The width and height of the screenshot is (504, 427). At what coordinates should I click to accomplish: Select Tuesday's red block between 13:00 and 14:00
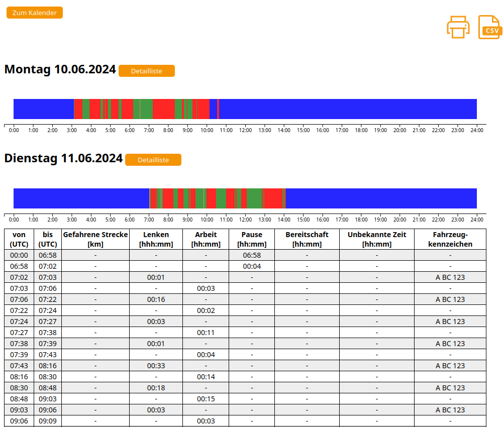pos(273,198)
